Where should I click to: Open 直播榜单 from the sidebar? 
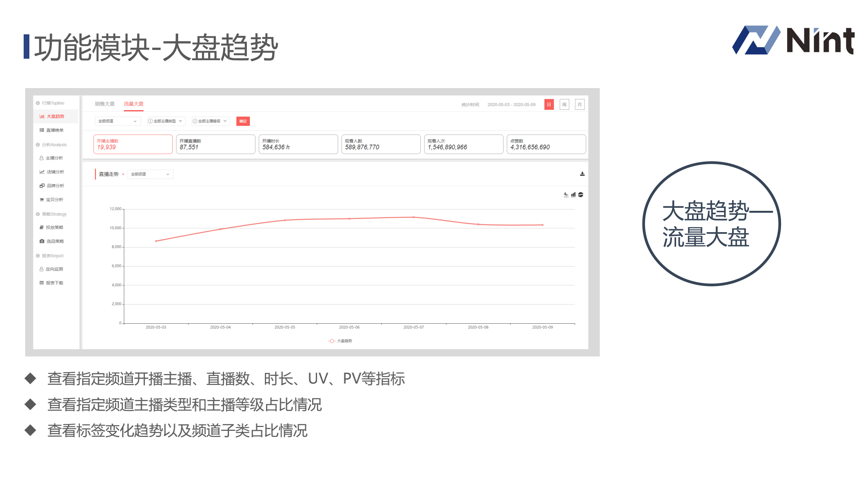point(54,130)
